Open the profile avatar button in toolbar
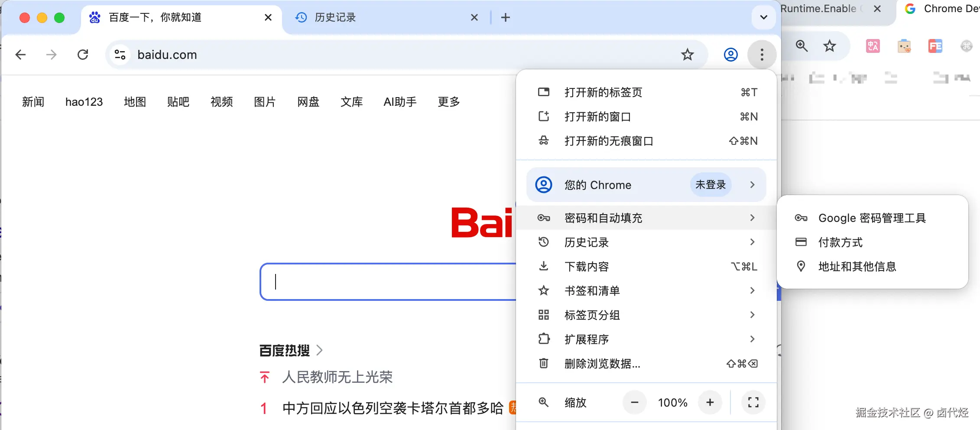This screenshot has width=980, height=430. (x=731, y=55)
